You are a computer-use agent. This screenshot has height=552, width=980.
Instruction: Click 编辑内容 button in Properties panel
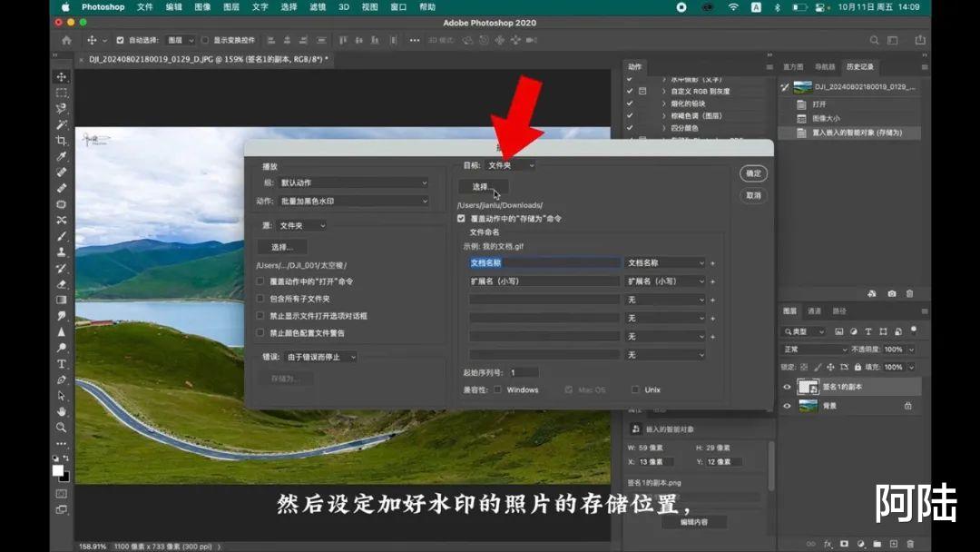[694, 522]
